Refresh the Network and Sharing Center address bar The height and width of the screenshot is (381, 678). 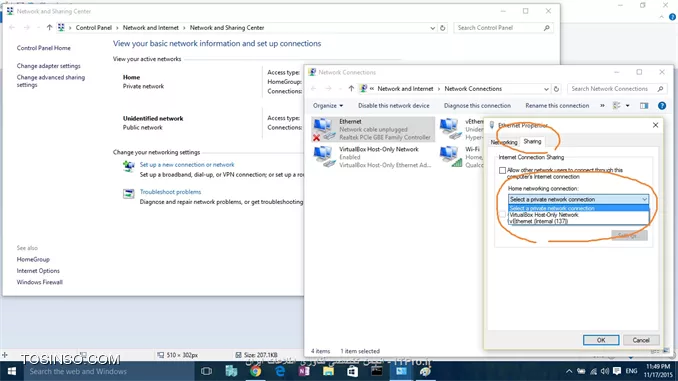tap(442, 28)
